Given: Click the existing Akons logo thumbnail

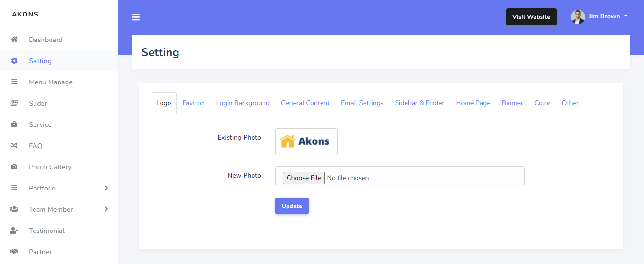Looking at the screenshot, I should (306, 141).
